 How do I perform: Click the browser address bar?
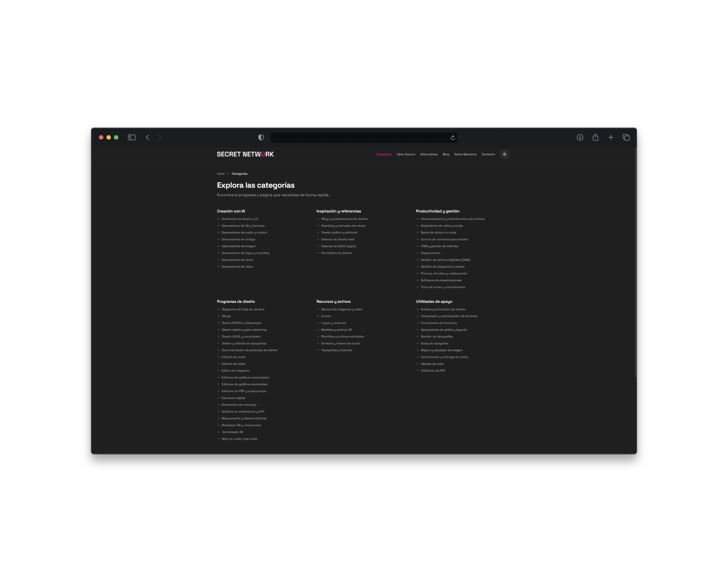coord(360,138)
